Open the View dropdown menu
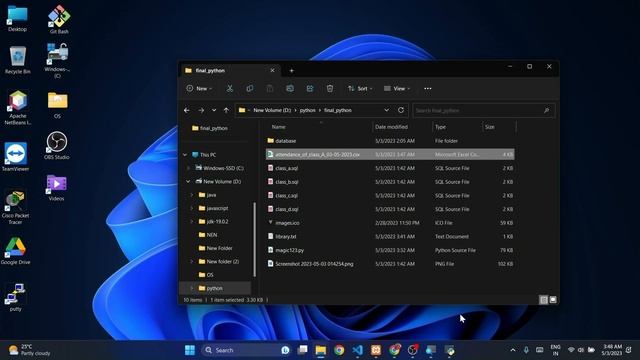The width and height of the screenshot is (640, 360). click(397, 89)
